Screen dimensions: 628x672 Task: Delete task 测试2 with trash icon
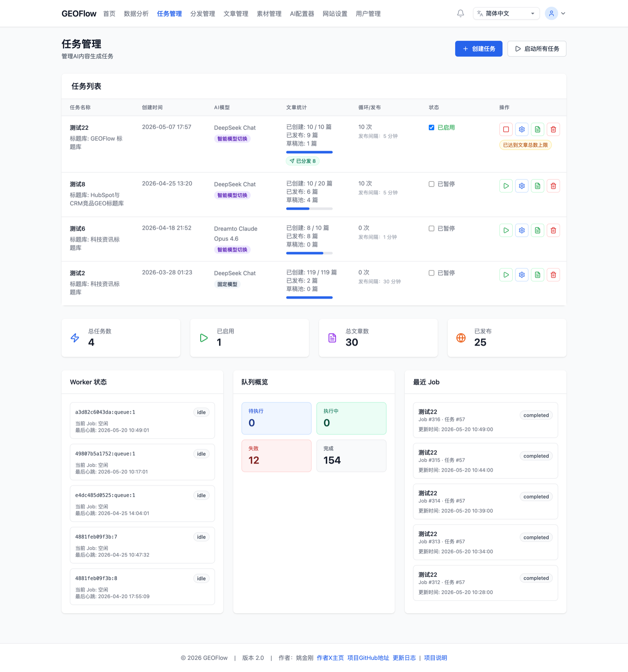[553, 275]
